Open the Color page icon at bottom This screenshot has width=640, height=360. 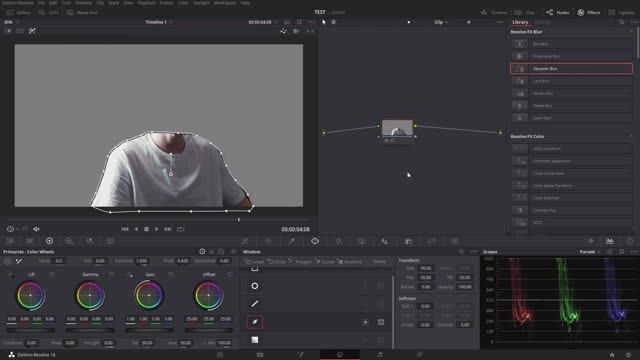[340, 355]
